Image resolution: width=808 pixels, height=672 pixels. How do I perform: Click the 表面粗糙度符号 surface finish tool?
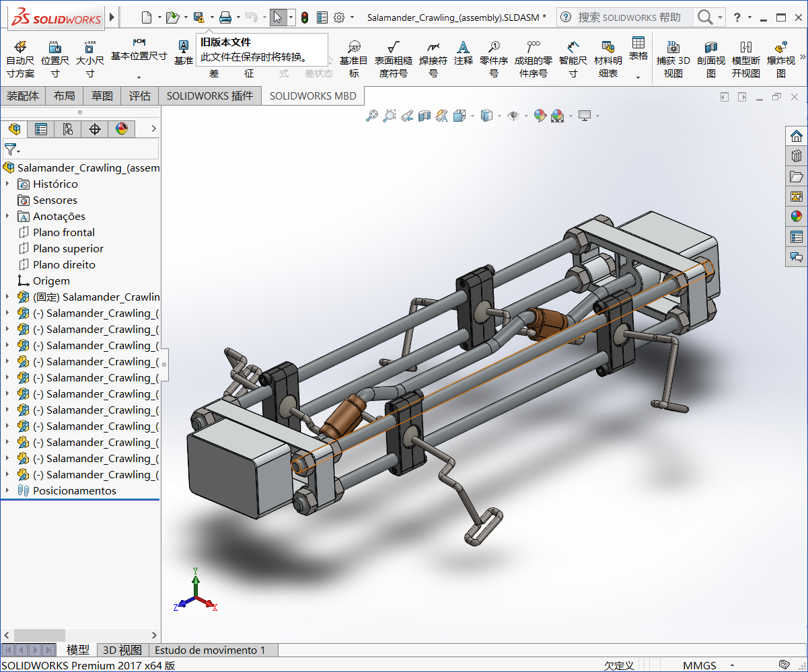(394, 59)
